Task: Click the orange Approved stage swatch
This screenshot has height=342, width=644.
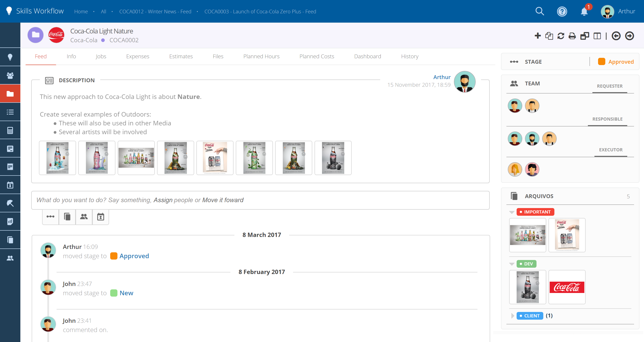Action: click(601, 62)
